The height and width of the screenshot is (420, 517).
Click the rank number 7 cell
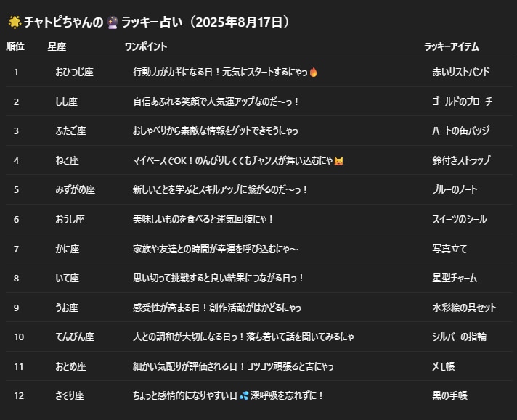16,249
